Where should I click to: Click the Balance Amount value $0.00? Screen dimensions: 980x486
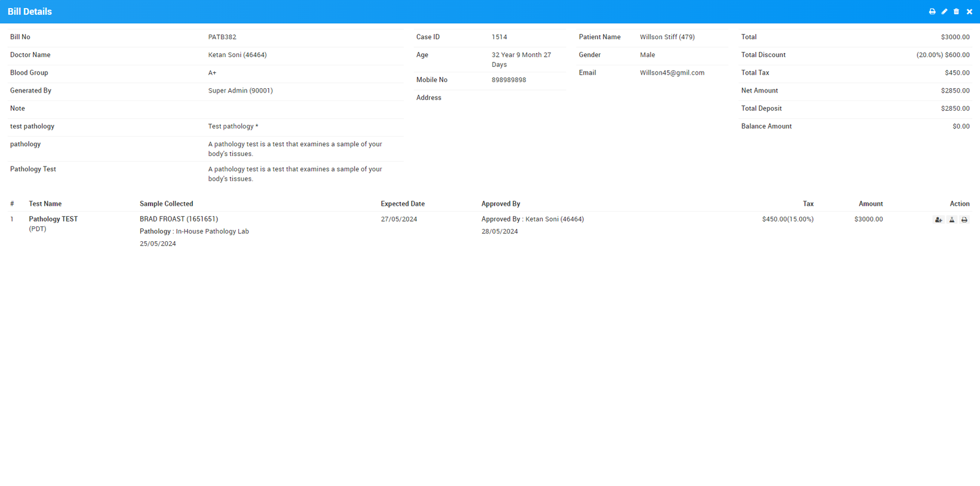[960, 127]
